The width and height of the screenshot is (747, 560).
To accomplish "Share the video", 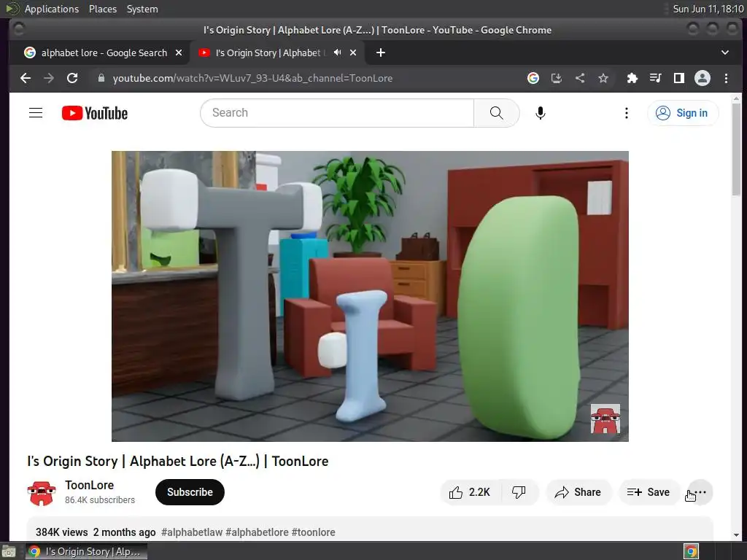I will (x=578, y=492).
